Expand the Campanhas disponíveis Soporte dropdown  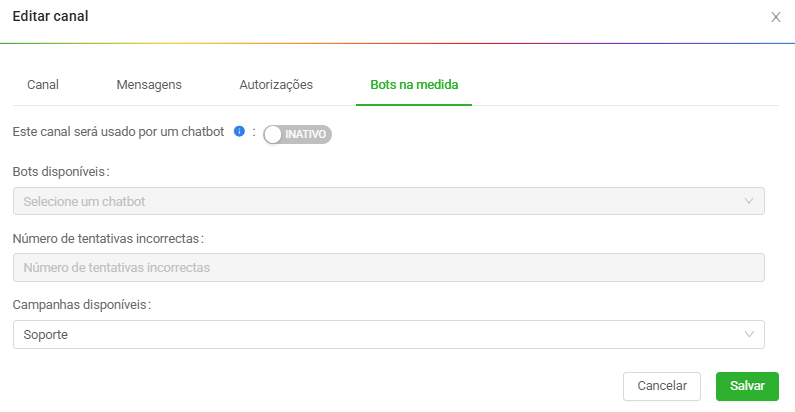[x=388, y=334]
